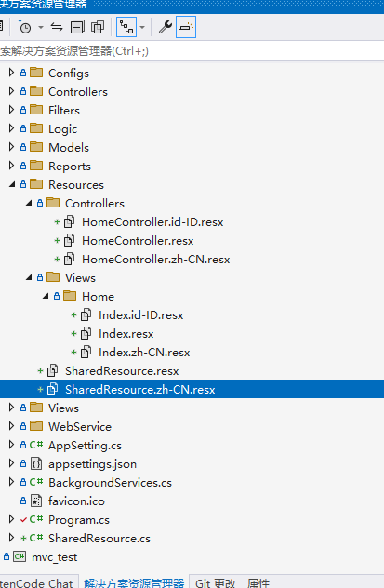Click the favicon.ico file icon

pyautogui.click(x=36, y=501)
